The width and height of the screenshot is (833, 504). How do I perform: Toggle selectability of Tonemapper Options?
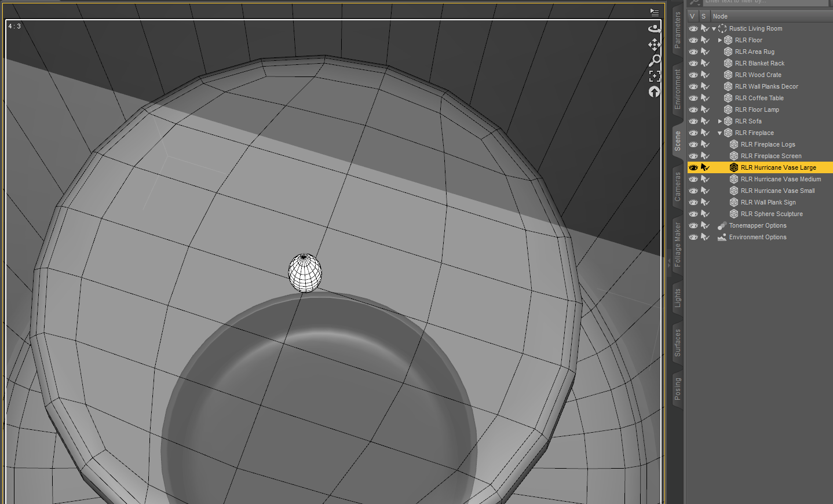705,225
